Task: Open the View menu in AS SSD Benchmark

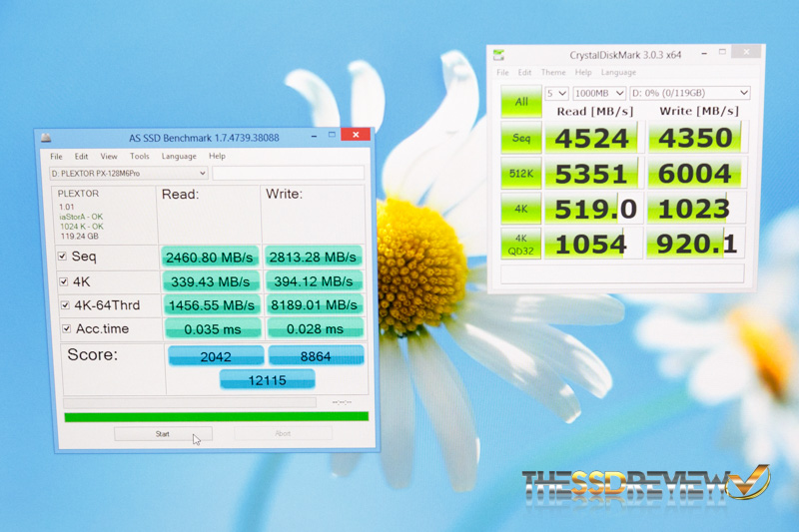Action: tap(109, 157)
